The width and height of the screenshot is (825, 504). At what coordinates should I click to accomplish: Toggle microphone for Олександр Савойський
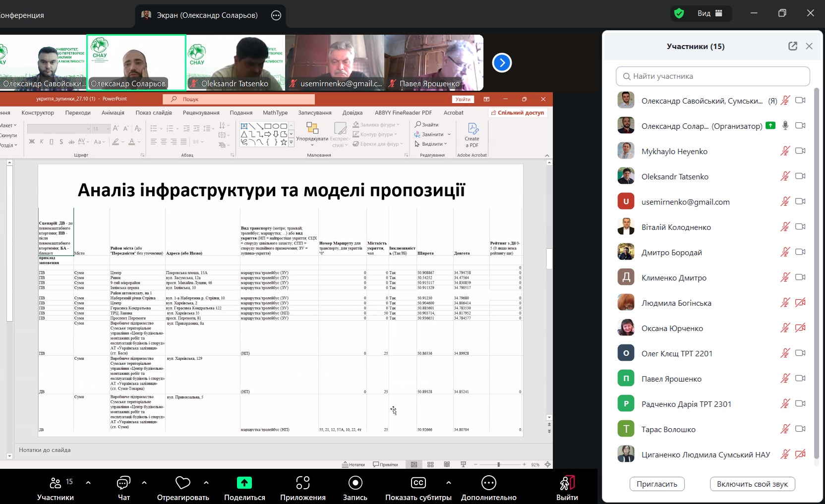(x=785, y=101)
